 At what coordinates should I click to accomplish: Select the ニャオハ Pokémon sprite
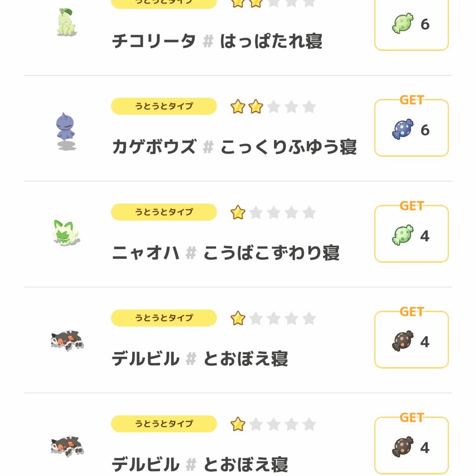66,233
